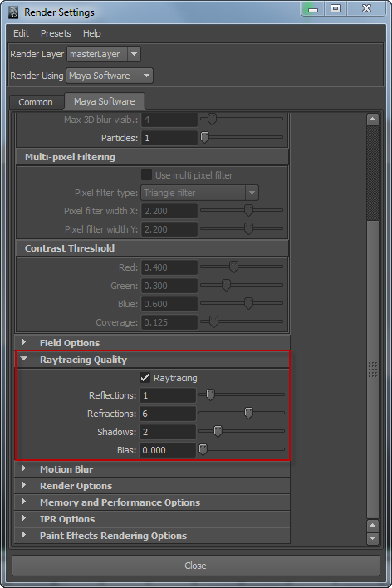Viewport: 392px width, 588px height.
Task: Click the Blue threshold slider handle
Action: click(248, 303)
